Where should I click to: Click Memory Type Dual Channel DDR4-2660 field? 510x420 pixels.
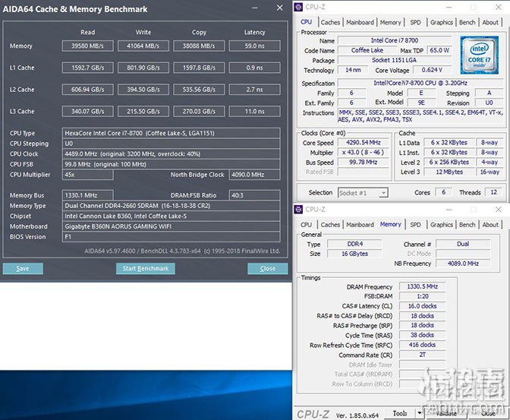pos(171,206)
